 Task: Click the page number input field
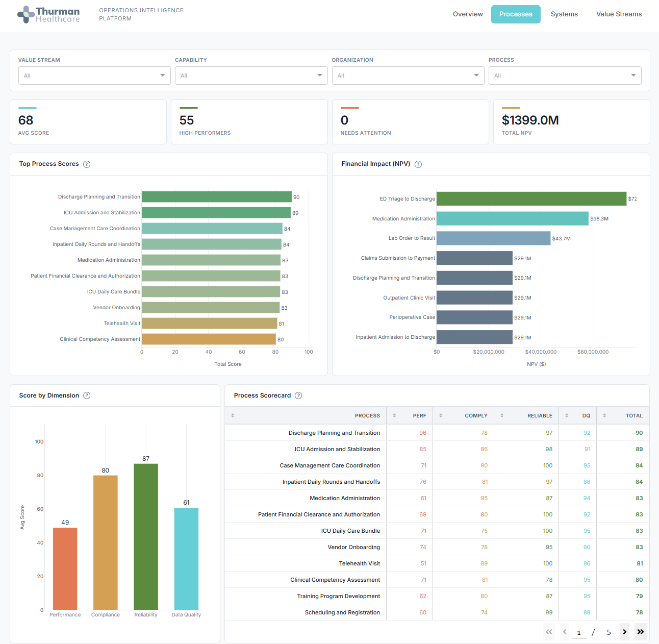[x=579, y=632]
